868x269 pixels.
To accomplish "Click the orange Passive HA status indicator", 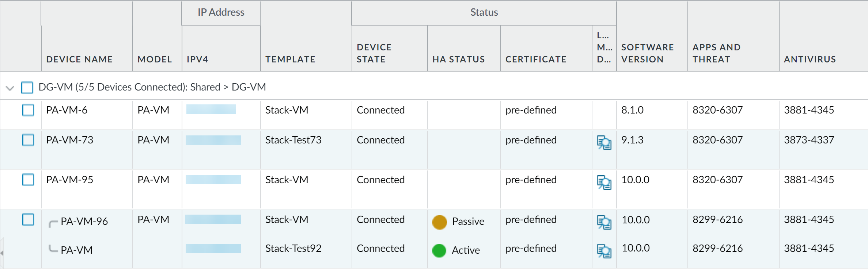I will [439, 222].
